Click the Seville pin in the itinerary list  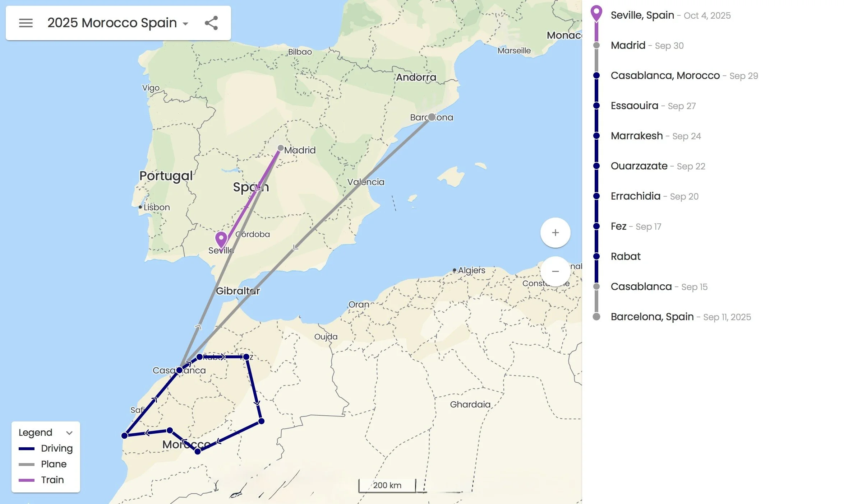coord(596,13)
